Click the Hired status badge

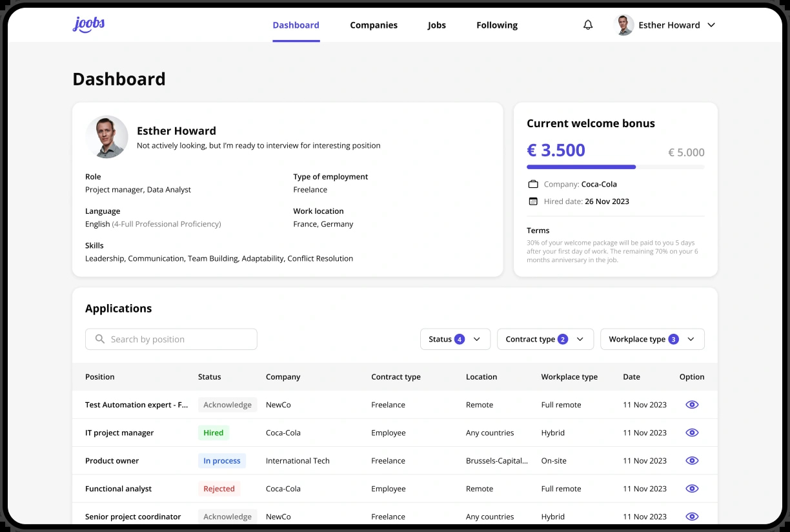point(214,433)
